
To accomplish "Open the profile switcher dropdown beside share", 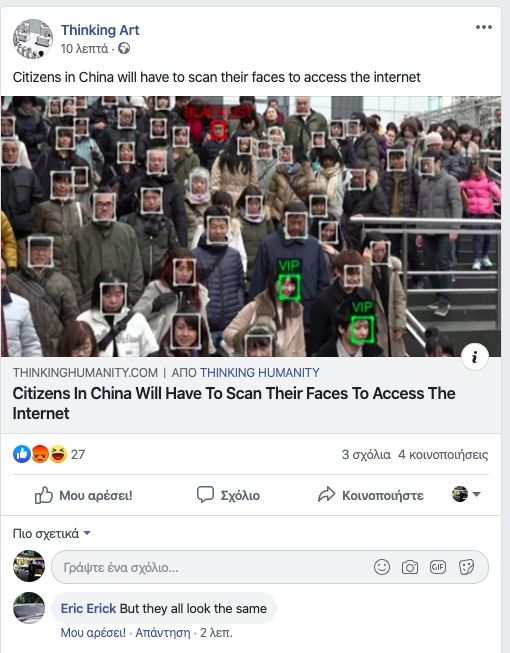I will pos(466,494).
